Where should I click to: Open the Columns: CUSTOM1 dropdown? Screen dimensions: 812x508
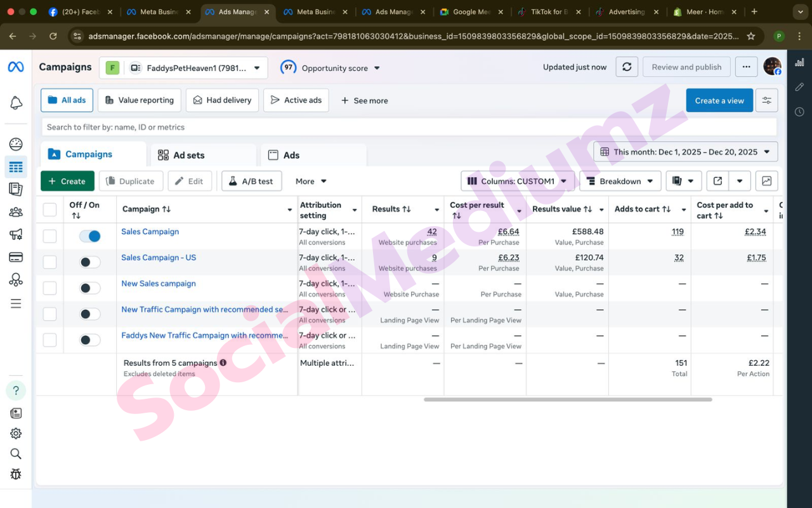point(518,181)
